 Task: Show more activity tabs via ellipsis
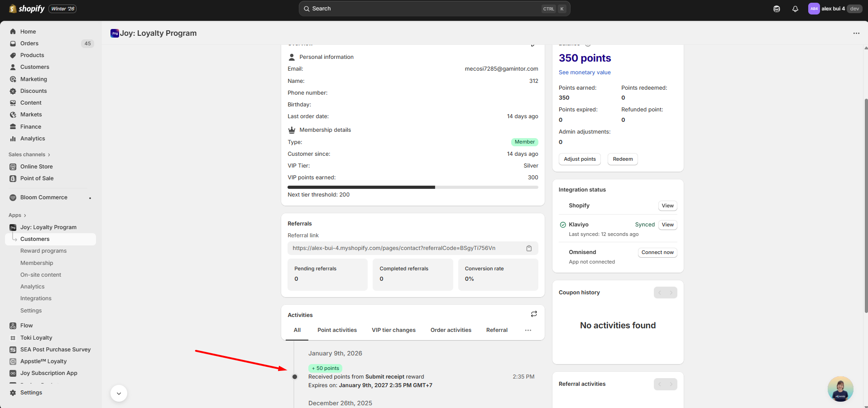[x=528, y=330]
